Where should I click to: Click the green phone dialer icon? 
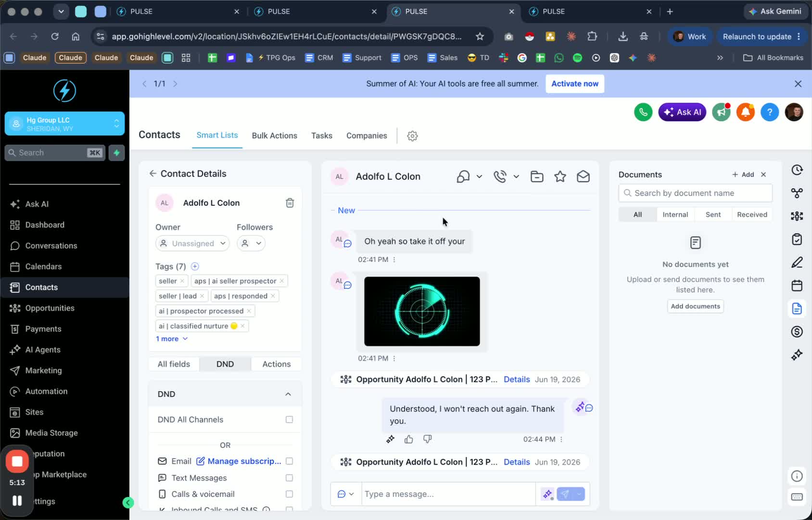pos(643,112)
